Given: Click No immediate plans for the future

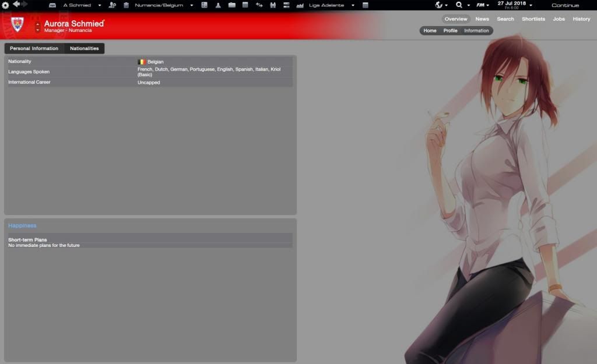Looking at the screenshot, I should tap(44, 245).
